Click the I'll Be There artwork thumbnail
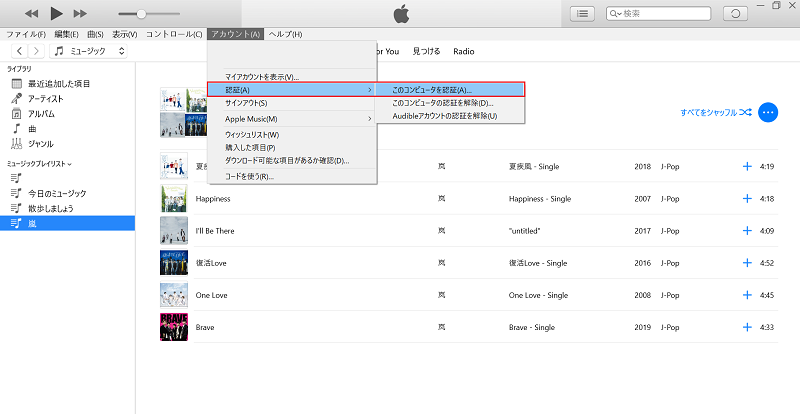Screen dimensions: 800x414 pos(174,231)
